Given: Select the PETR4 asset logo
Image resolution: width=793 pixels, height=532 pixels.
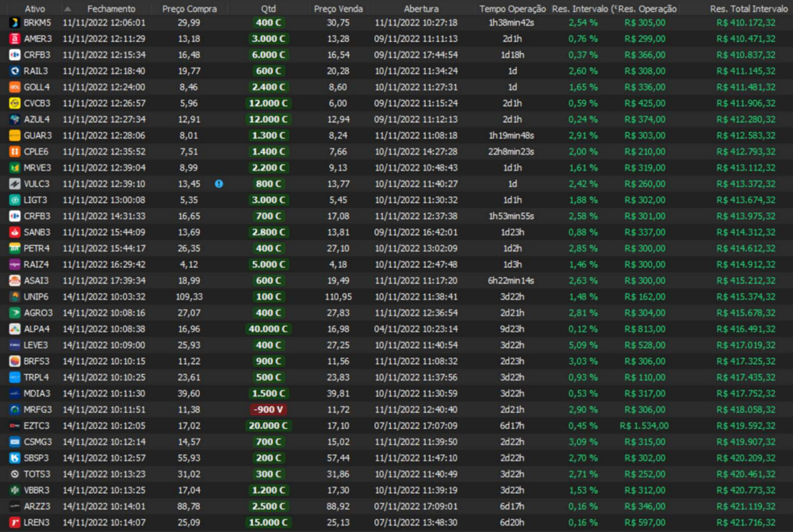Looking at the screenshot, I should 14,248.
